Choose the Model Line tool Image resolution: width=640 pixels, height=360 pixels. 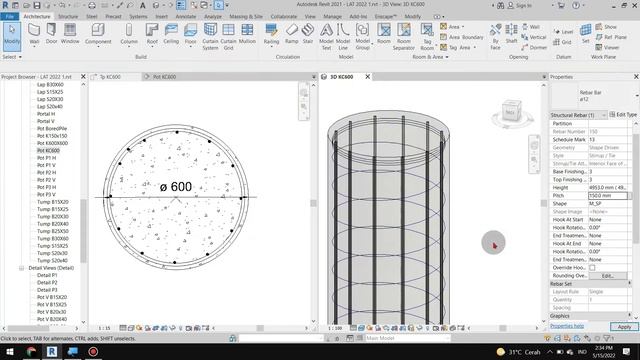(343, 37)
